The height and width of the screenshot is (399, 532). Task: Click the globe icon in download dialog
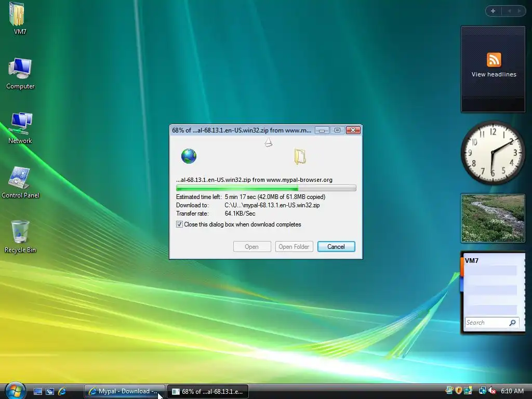(x=189, y=156)
